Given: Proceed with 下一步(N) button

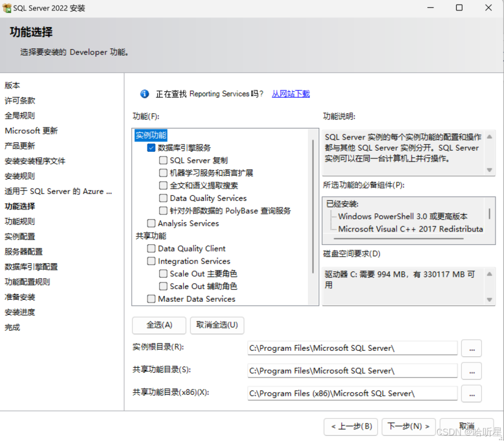Looking at the screenshot, I should [409, 426].
